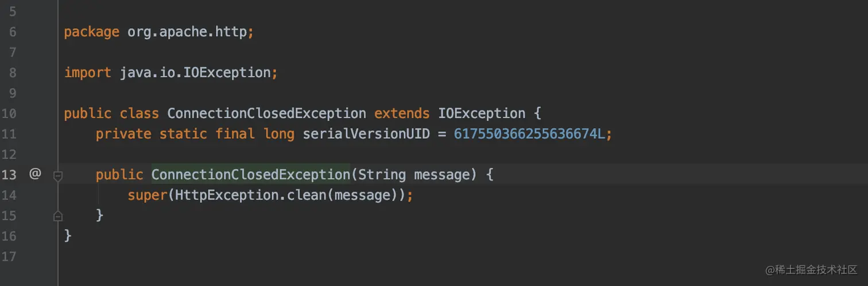Click line number 6 in gutter
This screenshot has width=868, height=286.
12,32
